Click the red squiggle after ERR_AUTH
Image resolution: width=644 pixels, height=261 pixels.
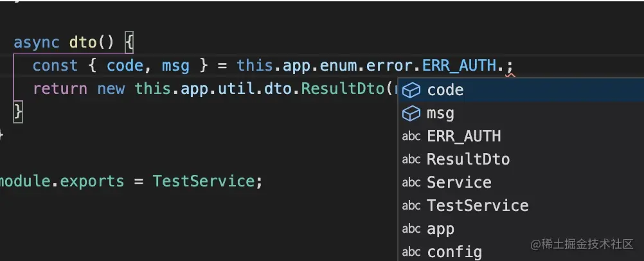[x=510, y=76]
